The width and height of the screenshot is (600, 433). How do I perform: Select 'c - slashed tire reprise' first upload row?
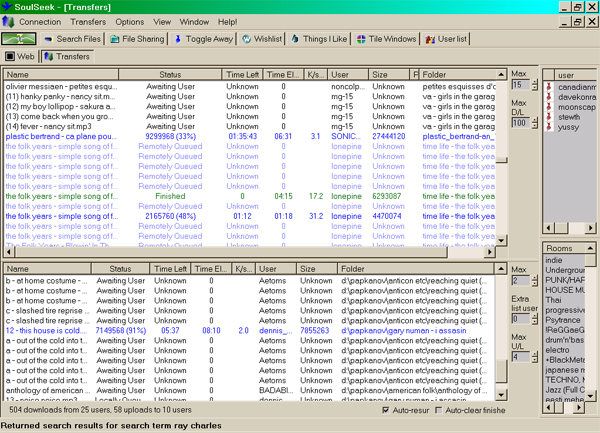click(250, 311)
